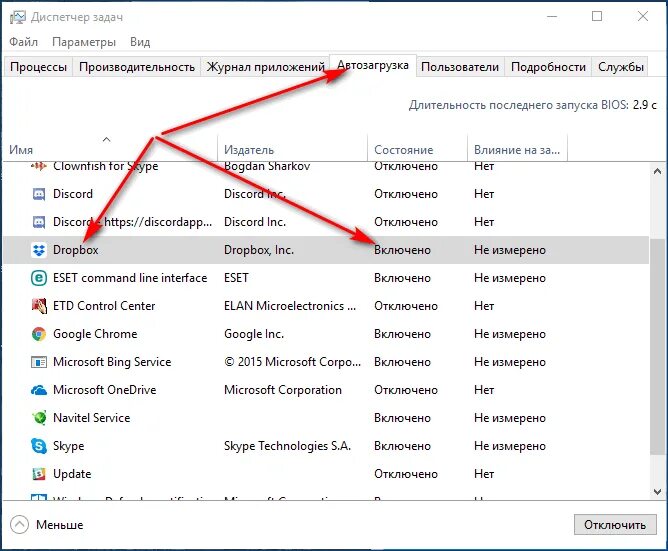Select the Clownfish for Skype icon
This screenshot has width=668, height=551.
tap(39, 166)
